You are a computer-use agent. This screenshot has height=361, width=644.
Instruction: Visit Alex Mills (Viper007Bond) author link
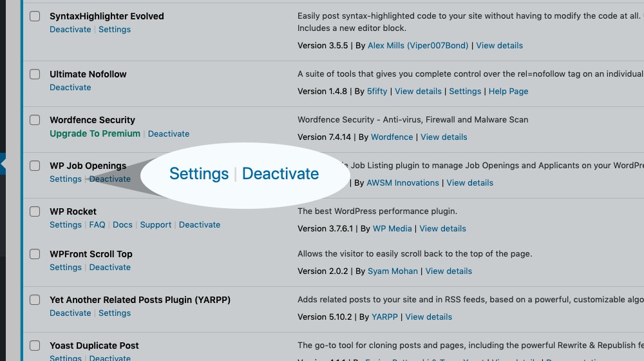click(x=418, y=45)
